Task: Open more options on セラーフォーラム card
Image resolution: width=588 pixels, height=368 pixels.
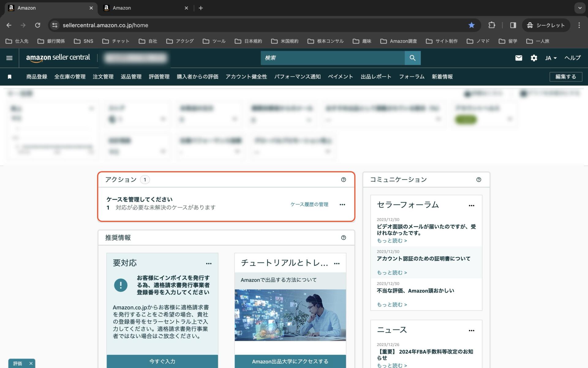Action: point(472,206)
